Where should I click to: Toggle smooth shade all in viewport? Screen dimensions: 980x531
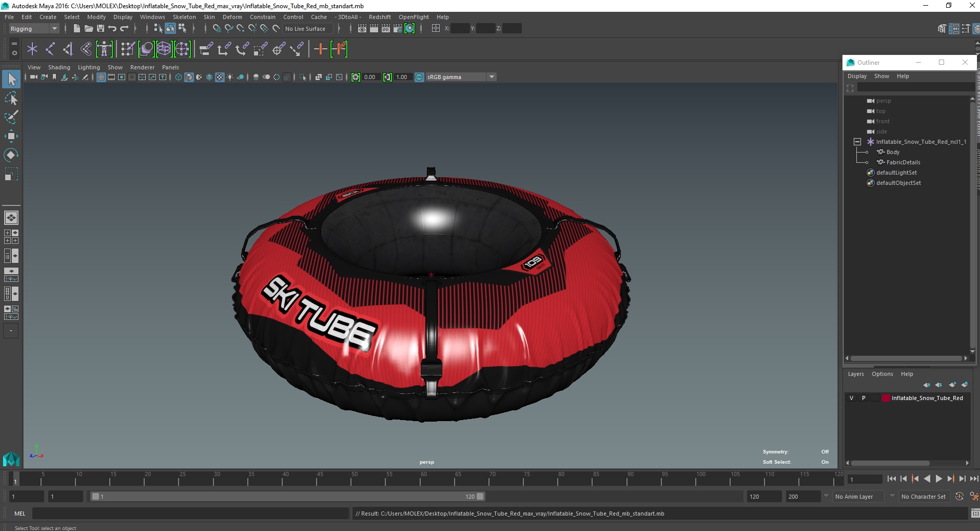pyautogui.click(x=189, y=77)
